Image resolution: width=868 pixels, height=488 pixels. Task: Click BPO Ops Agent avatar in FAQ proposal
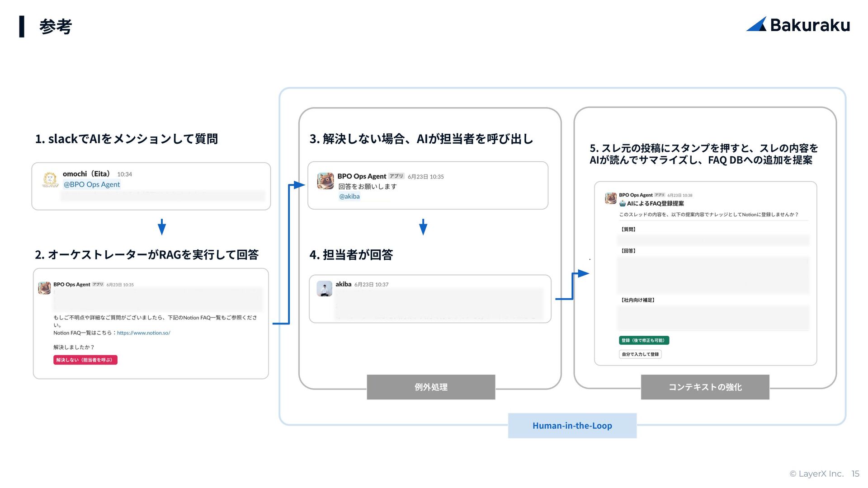click(611, 198)
